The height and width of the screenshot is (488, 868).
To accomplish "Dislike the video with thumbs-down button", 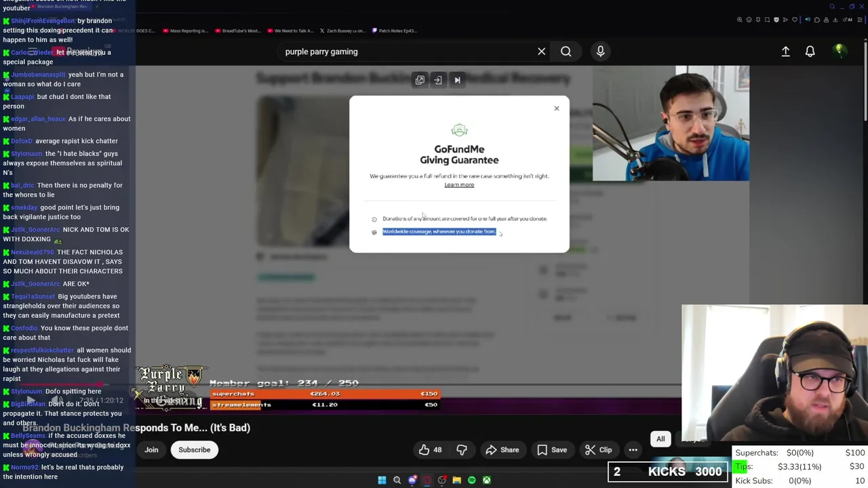I will (x=462, y=450).
